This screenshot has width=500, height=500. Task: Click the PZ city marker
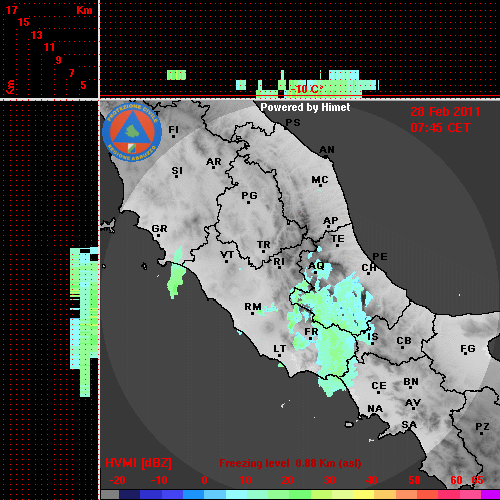pos(482,428)
